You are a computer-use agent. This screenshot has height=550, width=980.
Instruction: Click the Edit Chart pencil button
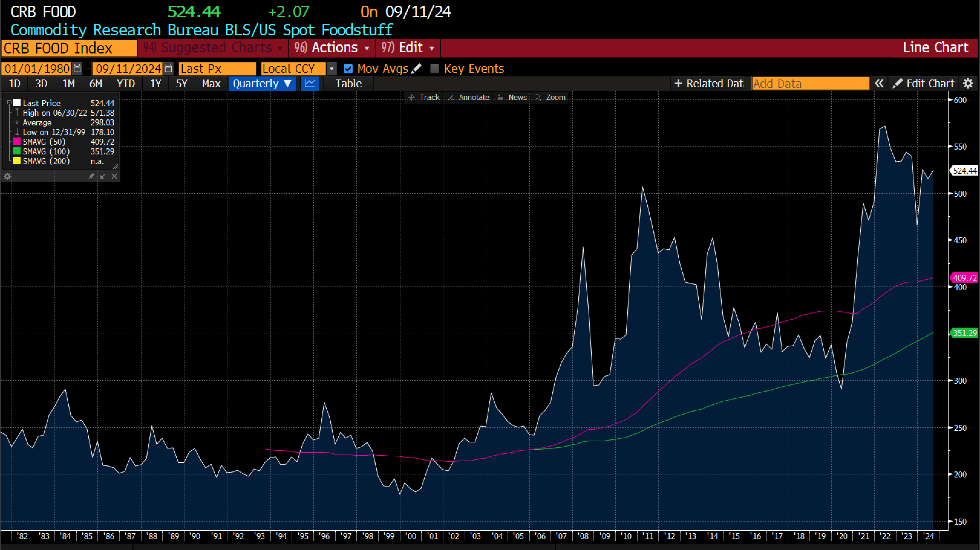pyautogui.click(x=923, y=83)
